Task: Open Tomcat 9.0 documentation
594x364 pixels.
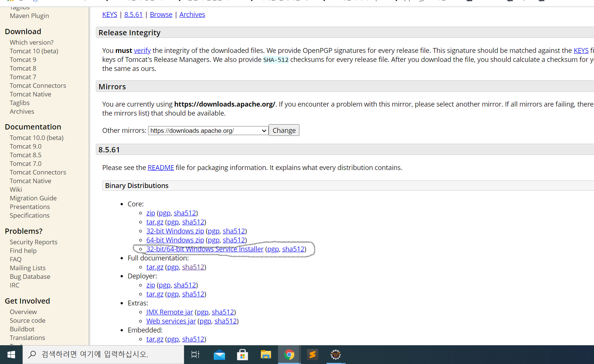Action: coord(26,146)
